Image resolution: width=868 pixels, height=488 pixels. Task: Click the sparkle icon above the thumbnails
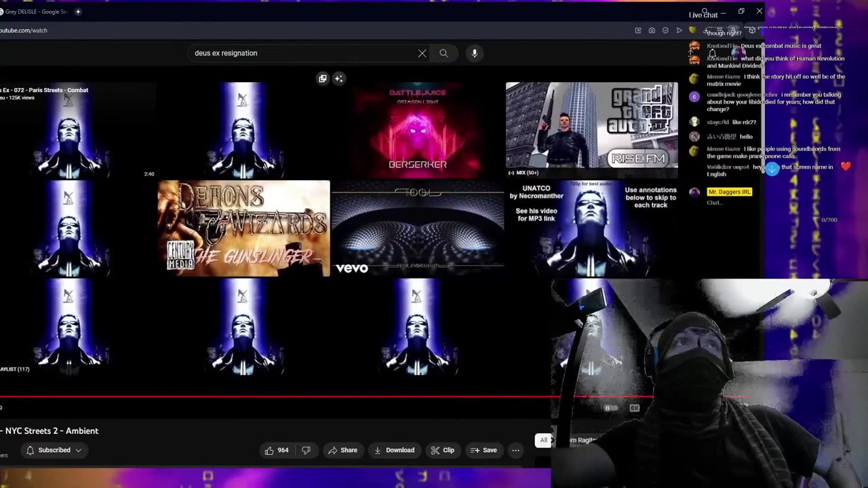coord(338,79)
